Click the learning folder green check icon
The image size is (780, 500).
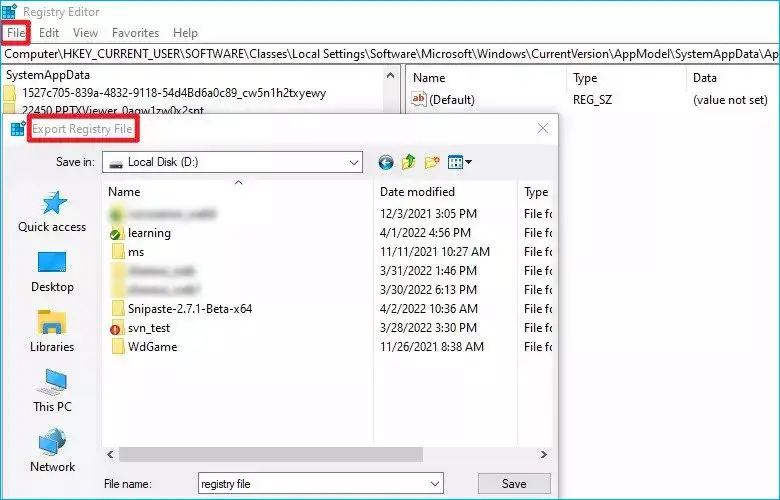click(115, 234)
